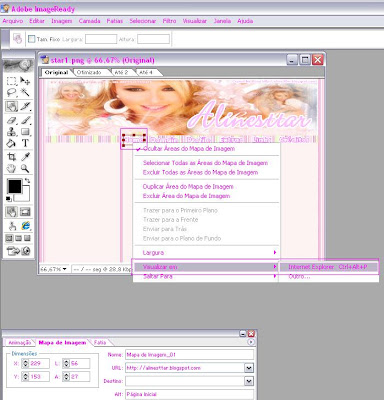Screen dimensions: 384x400
Task: Select the Crop tool
Action: [x=12, y=157]
